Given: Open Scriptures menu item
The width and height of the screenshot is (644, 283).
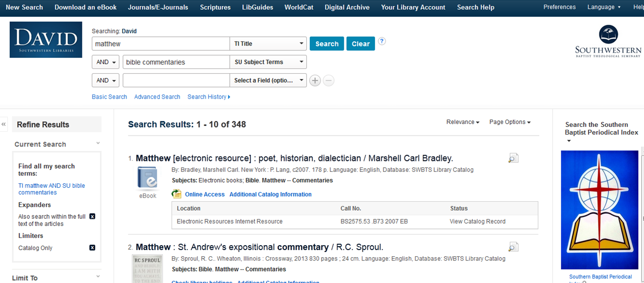Looking at the screenshot, I should click(x=215, y=7).
